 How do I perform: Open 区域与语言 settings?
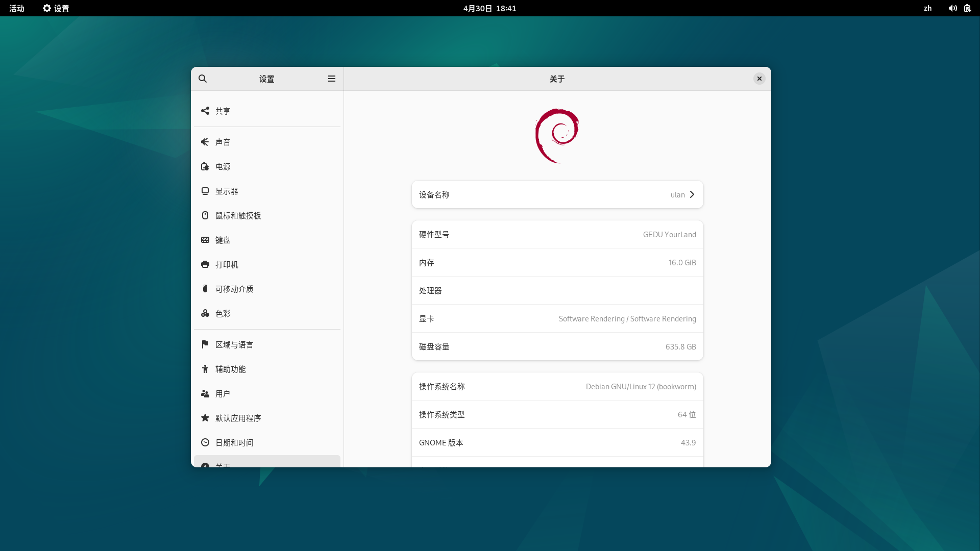pyautogui.click(x=267, y=344)
